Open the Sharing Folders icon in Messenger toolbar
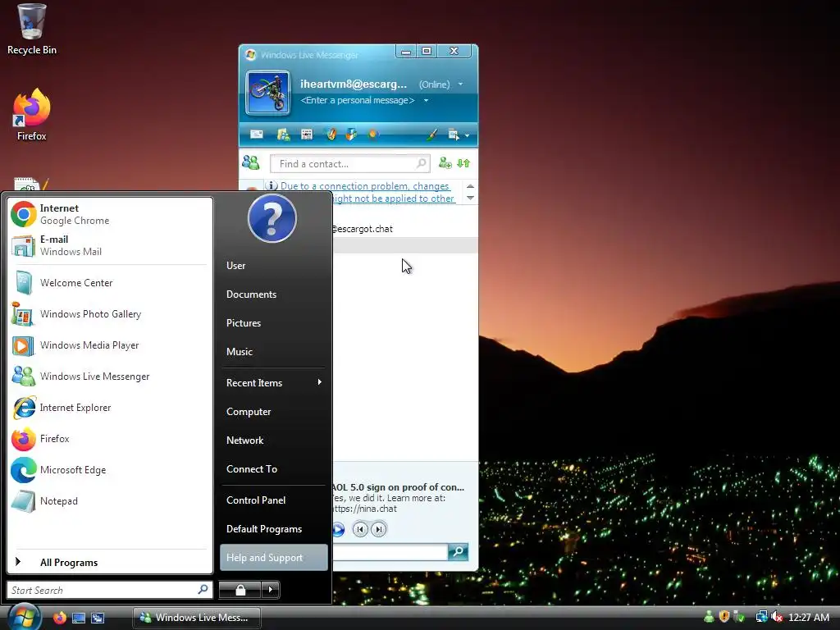 tap(283, 135)
